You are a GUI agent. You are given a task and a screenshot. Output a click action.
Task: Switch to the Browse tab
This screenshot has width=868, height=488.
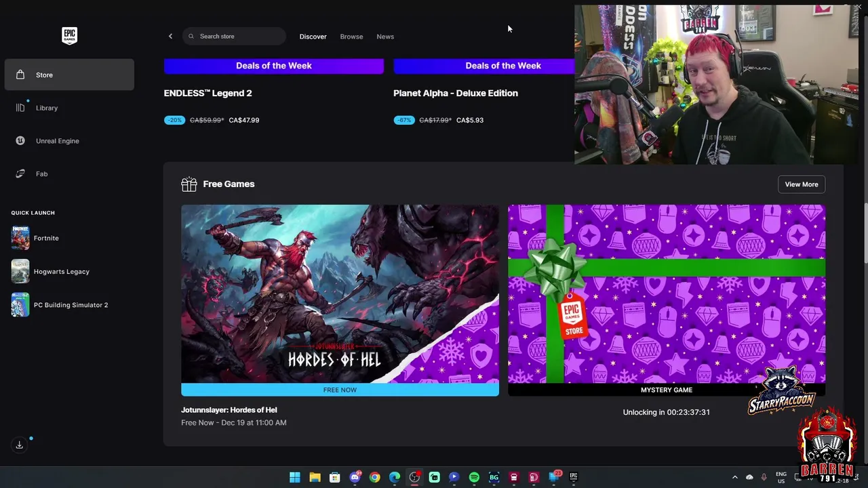pos(351,37)
